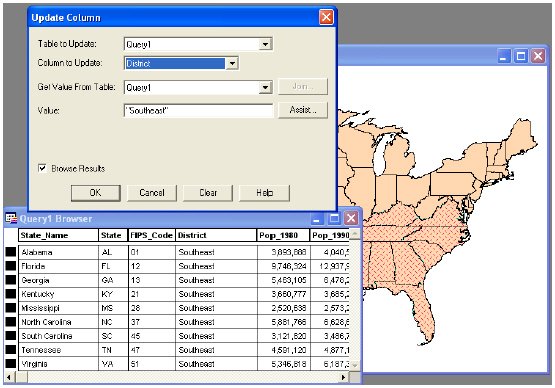
Task: Select the Georgia row marker box
Action: [11, 280]
